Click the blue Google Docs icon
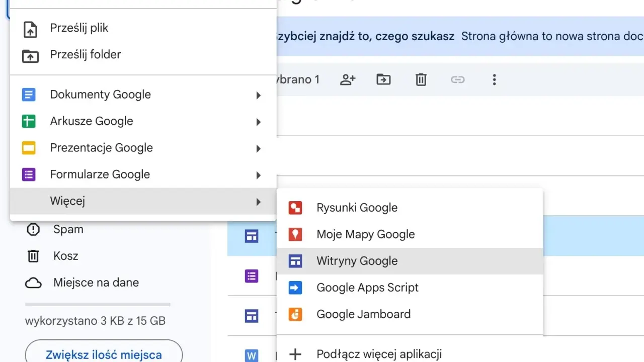 (29, 95)
